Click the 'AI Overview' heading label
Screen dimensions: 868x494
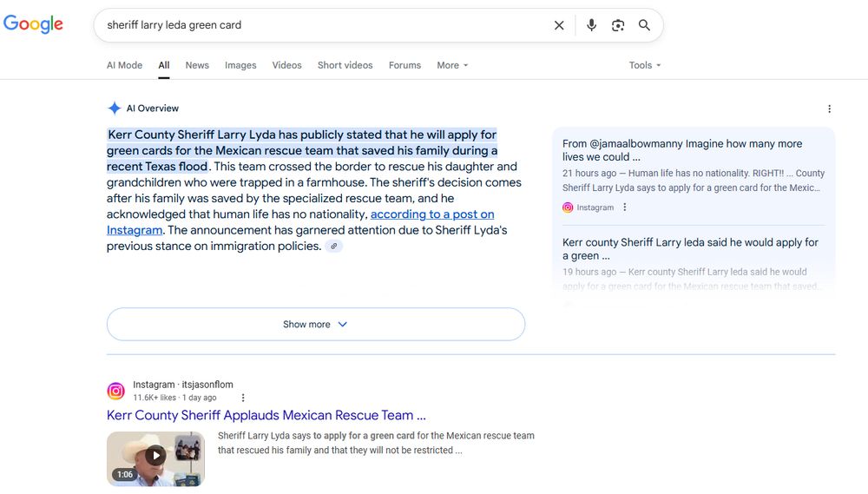click(152, 109)
